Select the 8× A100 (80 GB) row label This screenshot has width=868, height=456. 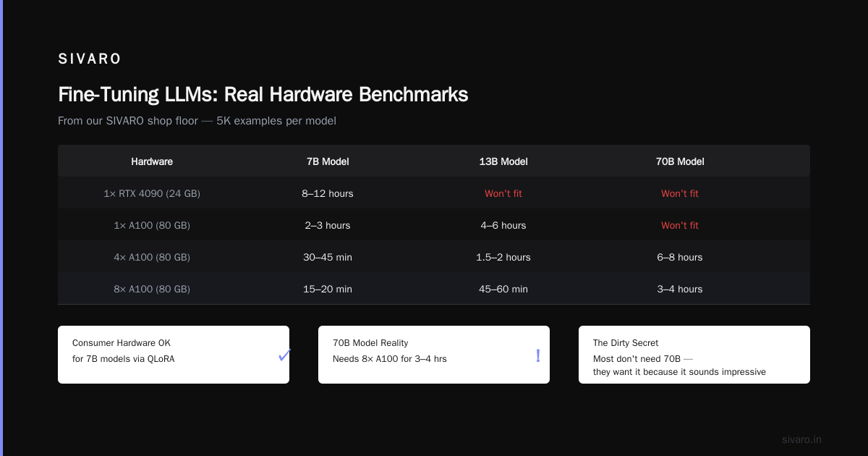tap(152, 289)
